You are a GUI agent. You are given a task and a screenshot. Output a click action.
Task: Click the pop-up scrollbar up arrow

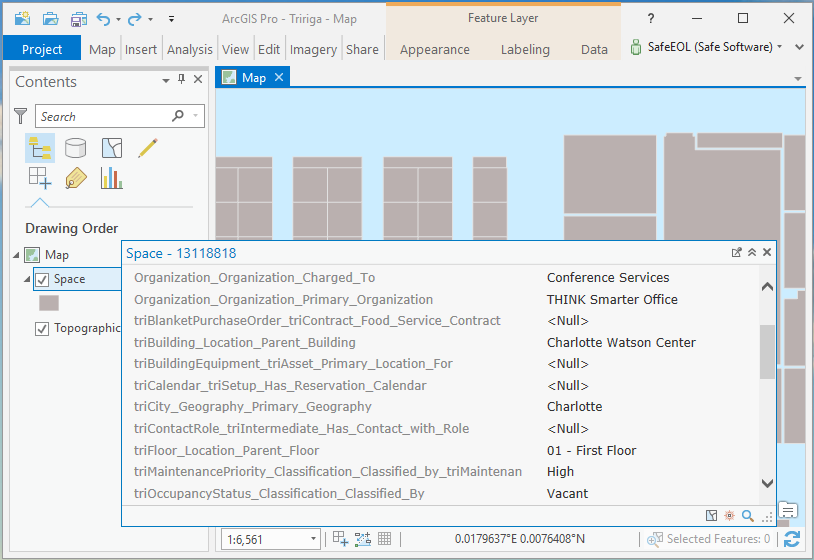[x=767, y=286]
